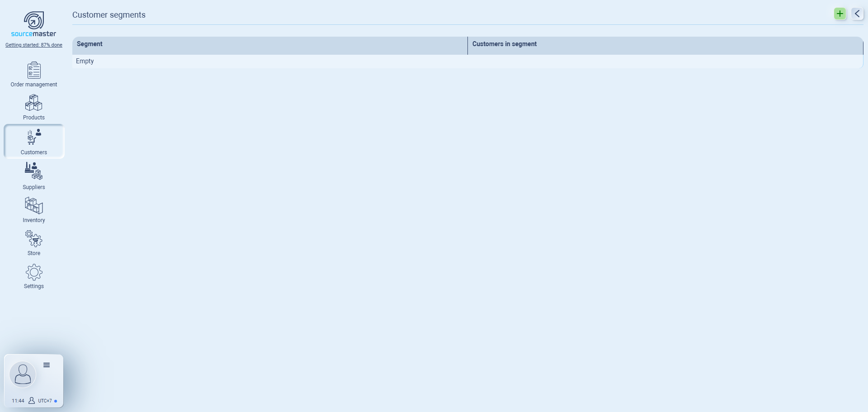Click the 11:44 clock display
Viewport: 868px width, 412px height.
point(18,401)
